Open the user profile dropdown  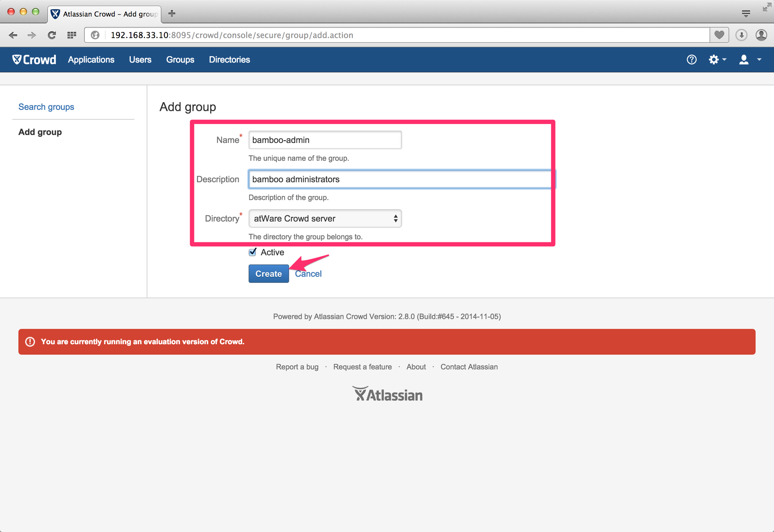pyautogui.click(x=750, y=60)
